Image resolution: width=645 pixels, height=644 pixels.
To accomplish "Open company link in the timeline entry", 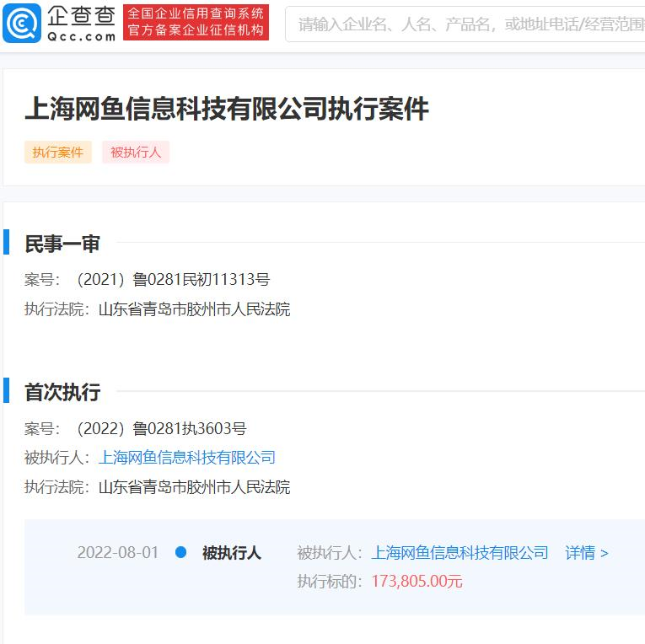I will coord(460,553).
